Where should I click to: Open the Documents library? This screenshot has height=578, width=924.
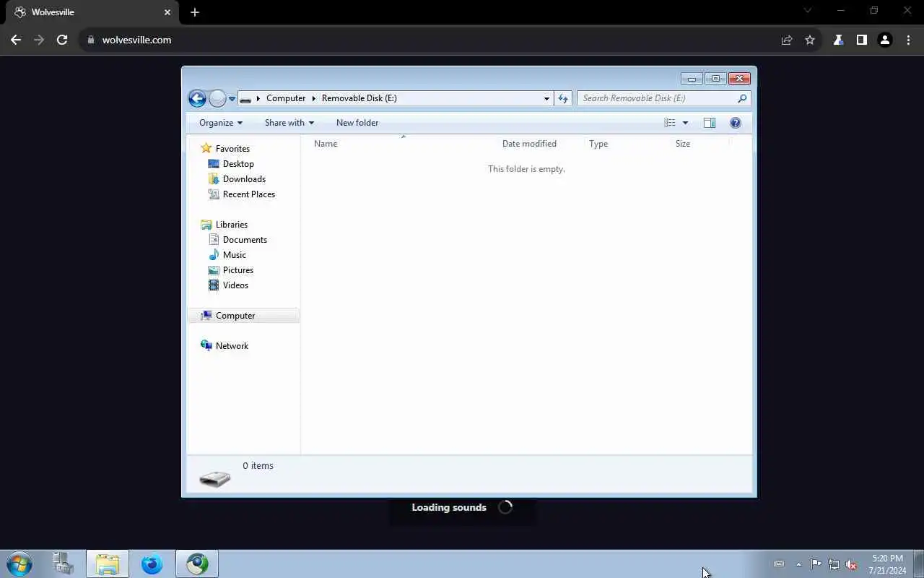(245, 240)
